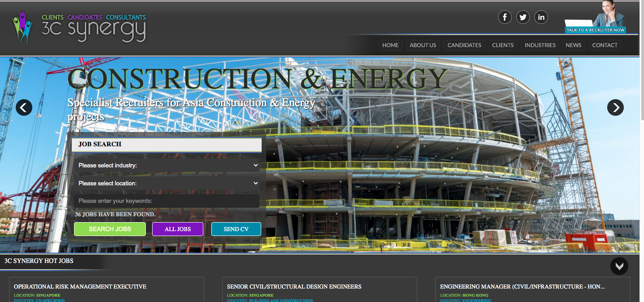Click the Specialist Recruiters slide subtitle
Image resolution: width=644 pixels, height=302 pixels.
tap(191, 109)
